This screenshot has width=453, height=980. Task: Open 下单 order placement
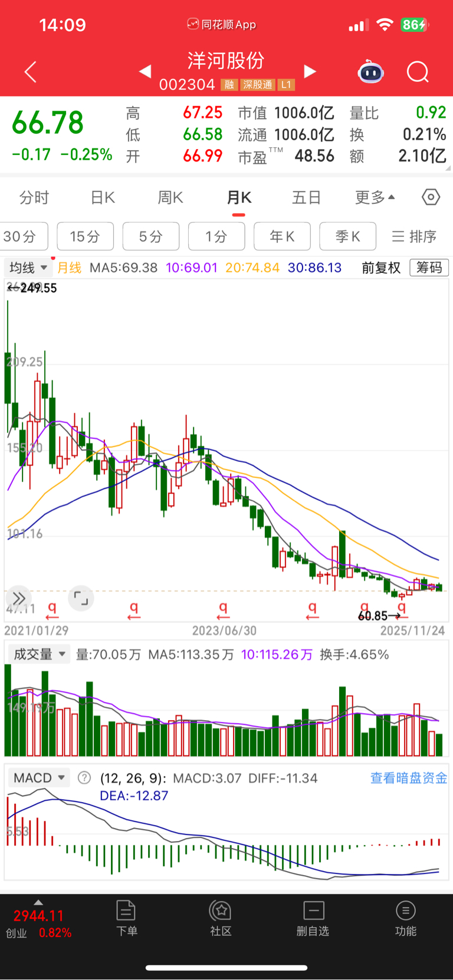pyautogui.click(x=126, y=918)
